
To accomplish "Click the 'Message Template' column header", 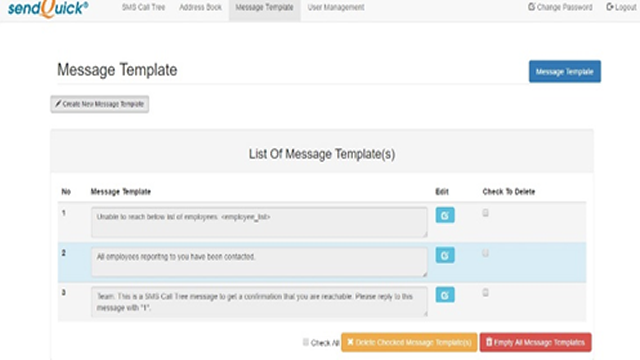I will 120,191.
